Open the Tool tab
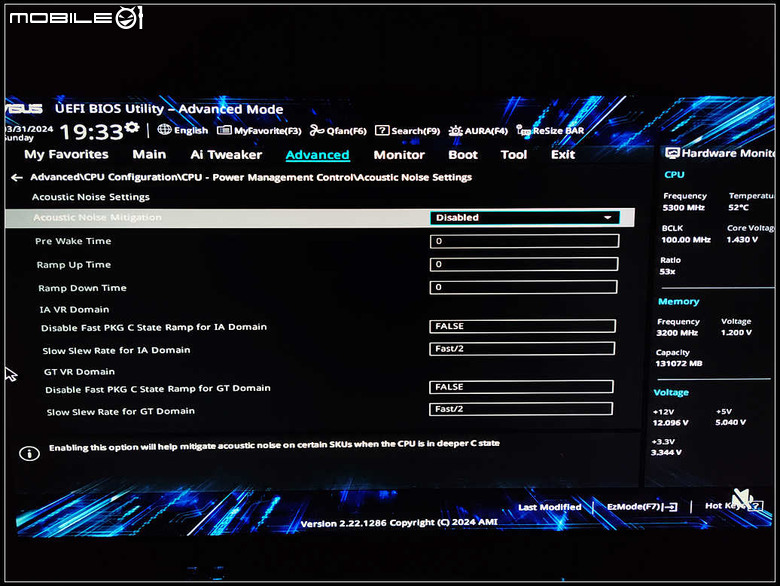This screenshot has width=780, height=586. (x=514, y=155)
